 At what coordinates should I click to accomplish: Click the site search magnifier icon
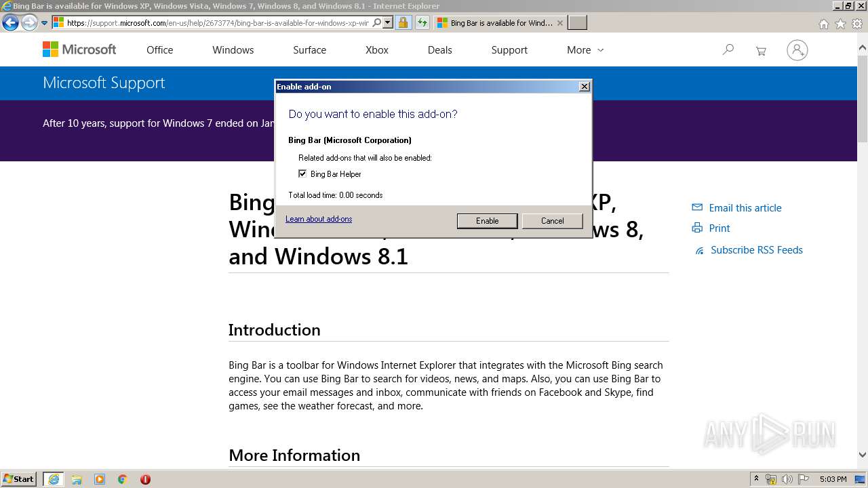[728, 49]
